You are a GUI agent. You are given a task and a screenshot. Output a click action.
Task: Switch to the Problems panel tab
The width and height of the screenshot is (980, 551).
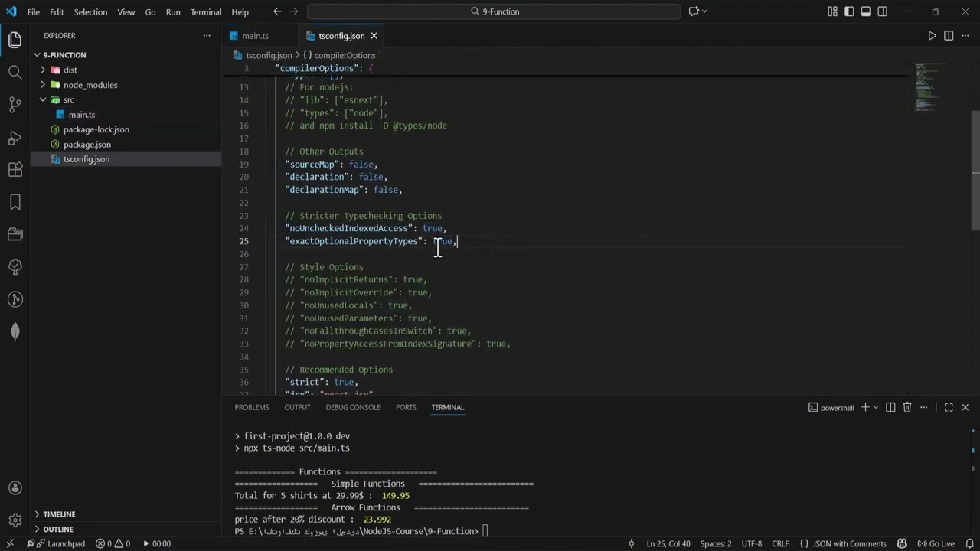(252, 408)
